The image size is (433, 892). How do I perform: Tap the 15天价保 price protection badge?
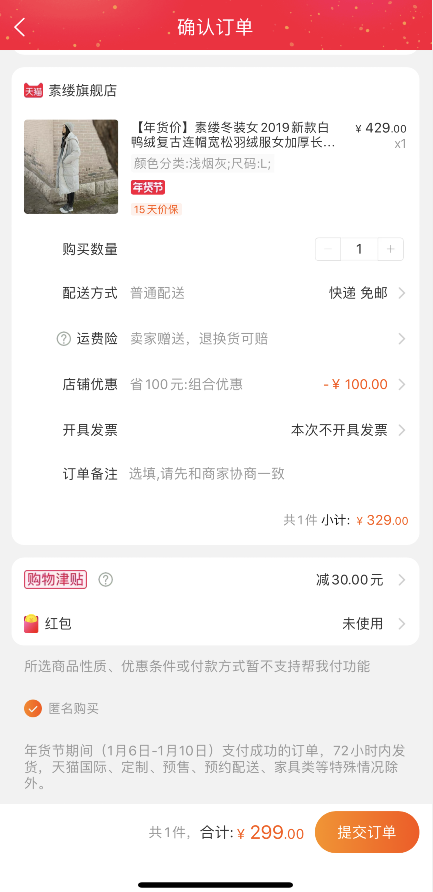click(x=156, y=209)
